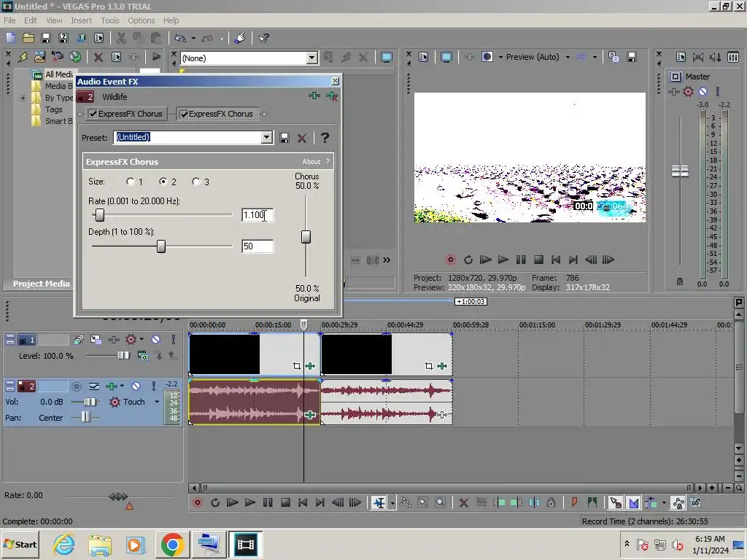Image resolution: width=747 pixels, height=560 pixels.
Task: Click Video Preview external monitor icon
Action: click(x=446, y=57)
